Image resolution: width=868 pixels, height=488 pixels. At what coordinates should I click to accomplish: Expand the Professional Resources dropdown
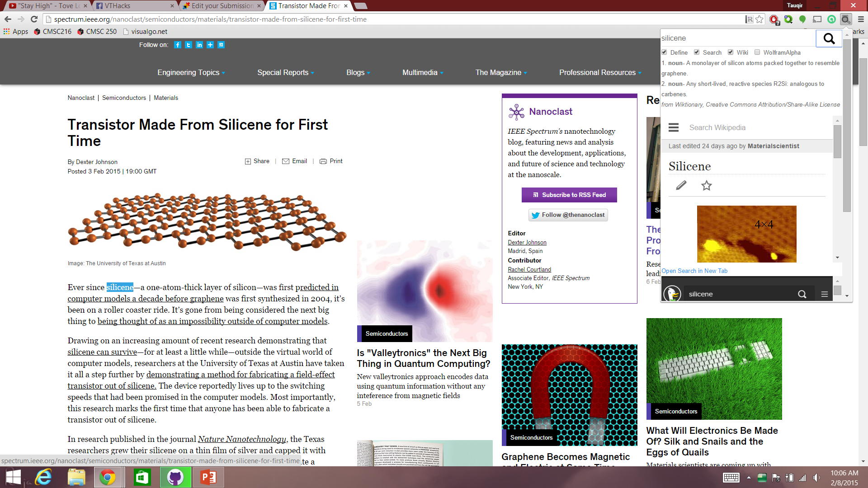click(600, 73)
